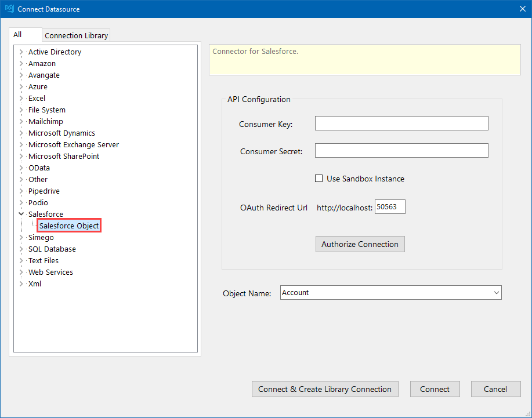This screenshot has width=532, height=418.
Task: Select the Avangate tree item
Action: 44,75
